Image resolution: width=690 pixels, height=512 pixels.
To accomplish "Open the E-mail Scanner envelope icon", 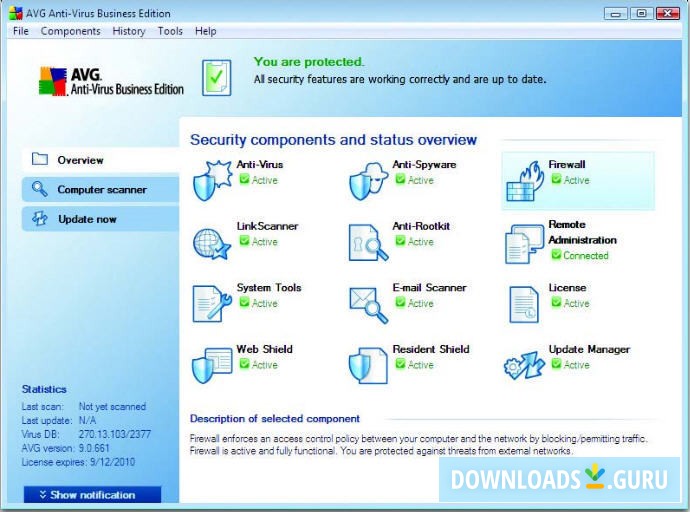I will click(x=368, y=305).
